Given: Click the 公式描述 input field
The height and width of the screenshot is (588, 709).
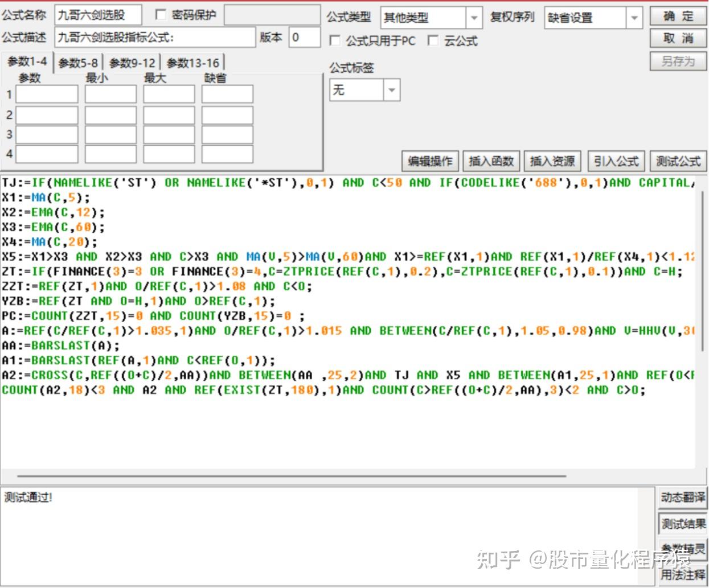Looking at the screenshot, I should (x=155, y=38).
